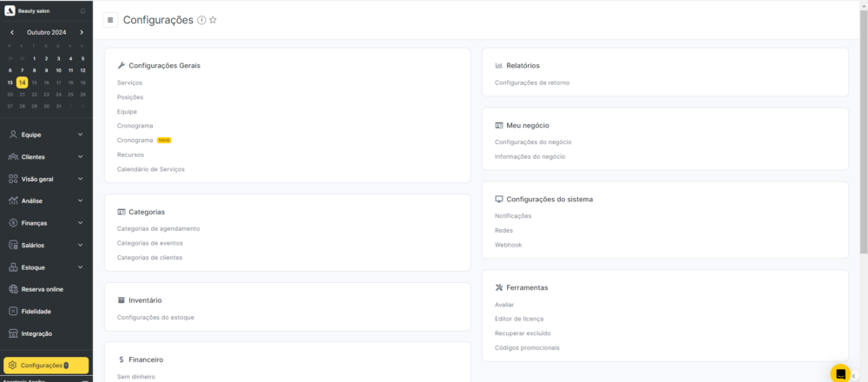
Task: Open the chat support bubble icon
Action: (x=840, y=373)
